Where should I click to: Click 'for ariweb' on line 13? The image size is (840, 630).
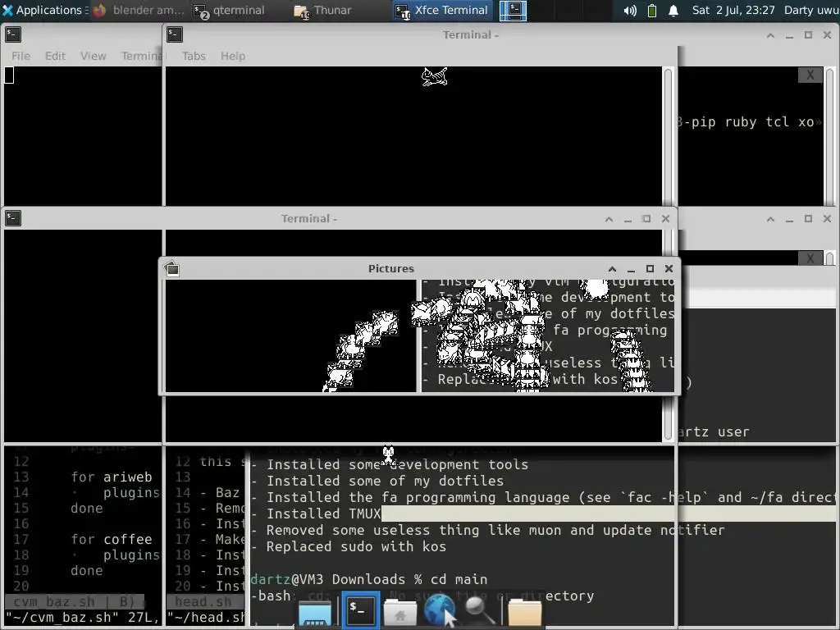[112, 477]
